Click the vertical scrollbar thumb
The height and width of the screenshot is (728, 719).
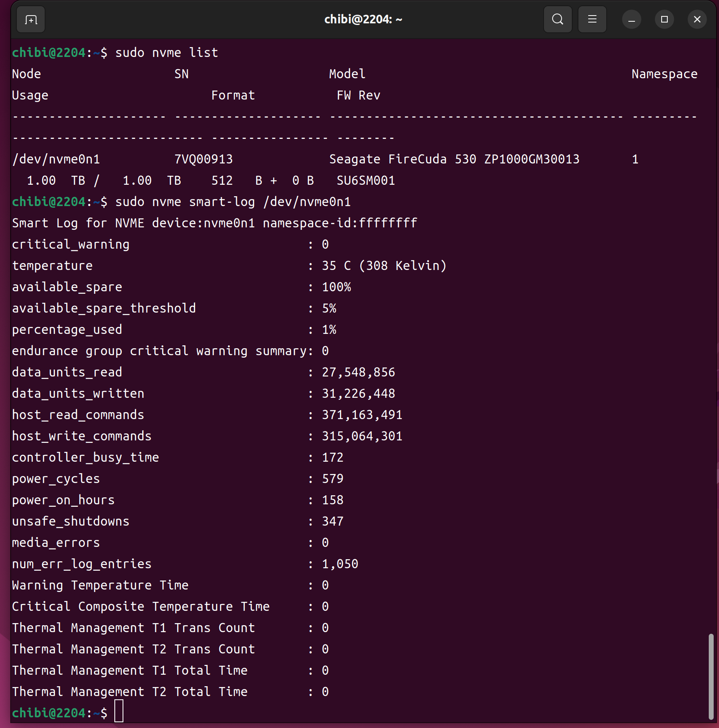711,676
